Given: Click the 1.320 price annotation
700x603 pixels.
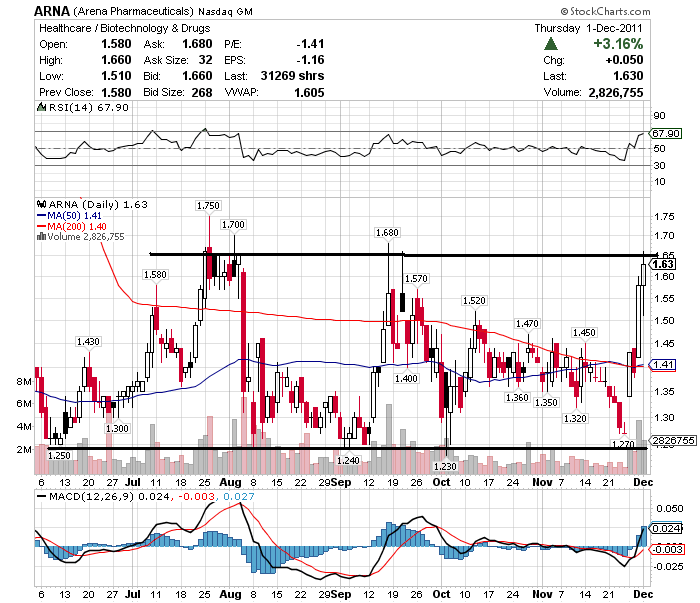Looking at the screenshot, I should tap(575, 418).
